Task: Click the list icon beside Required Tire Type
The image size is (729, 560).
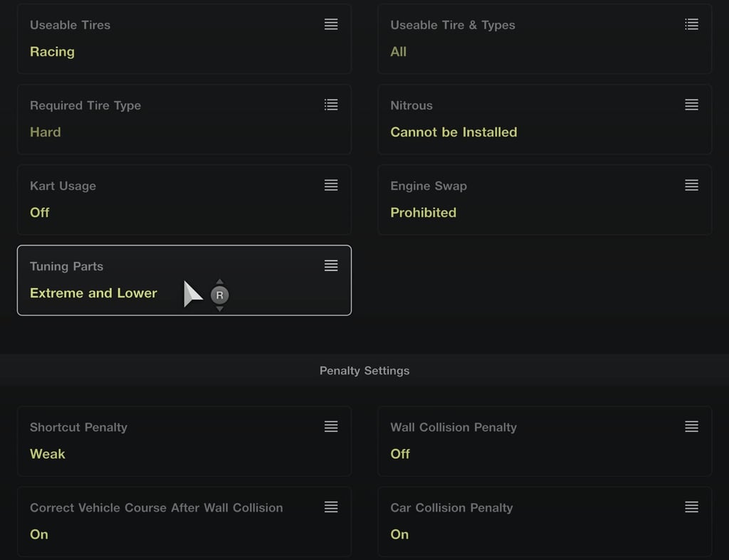Action: coord(331,105)
